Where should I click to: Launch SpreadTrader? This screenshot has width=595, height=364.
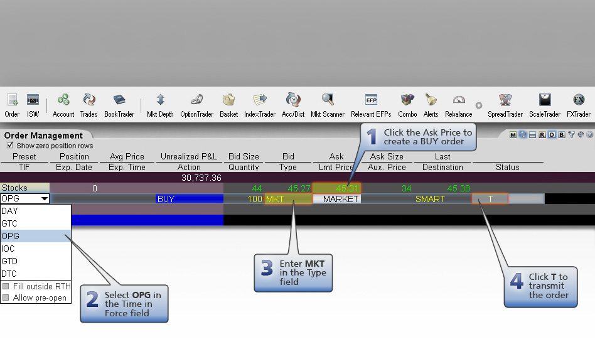click(505, 105)
